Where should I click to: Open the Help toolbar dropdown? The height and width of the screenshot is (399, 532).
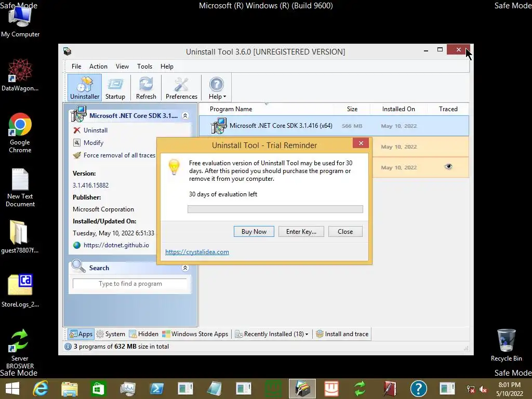217,87
